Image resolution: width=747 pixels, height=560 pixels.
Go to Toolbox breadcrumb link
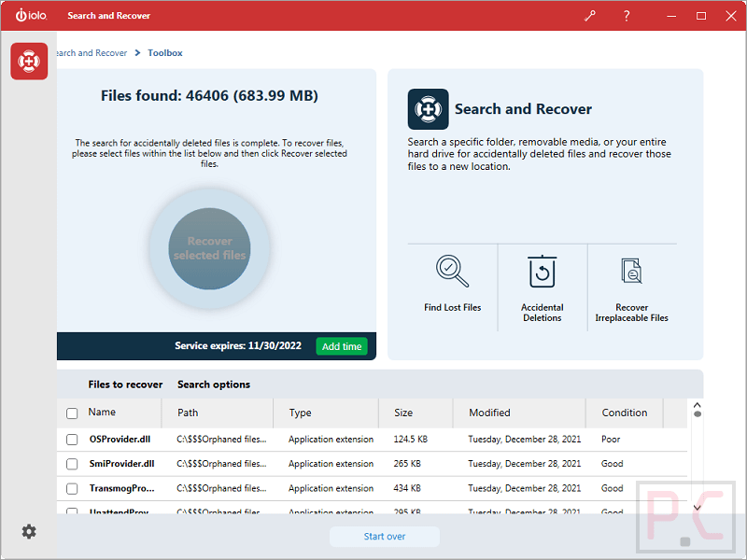click(x=165, y=53)
